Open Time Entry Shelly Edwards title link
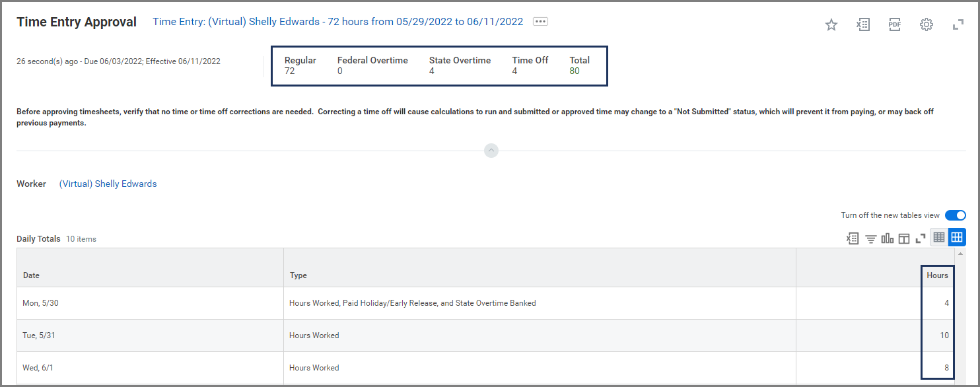Screen dimensions: 980x387 click(337, 22)
